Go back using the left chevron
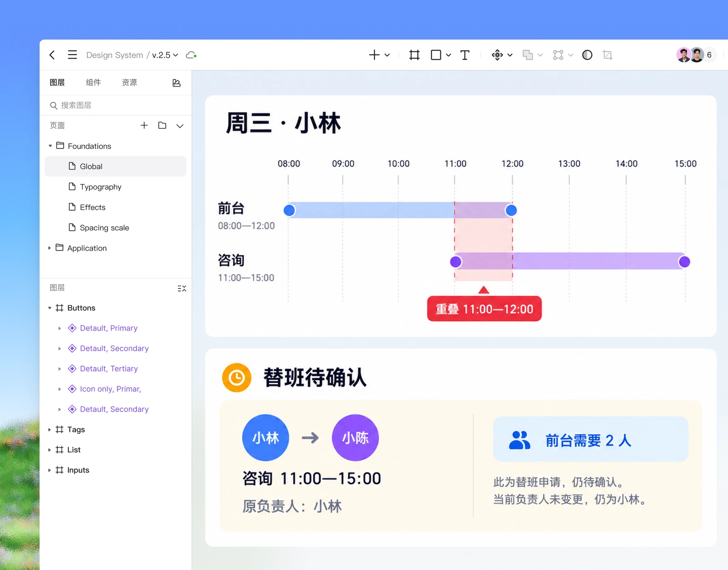The width and height of the screenshot is (728, 570). (52, 55)
